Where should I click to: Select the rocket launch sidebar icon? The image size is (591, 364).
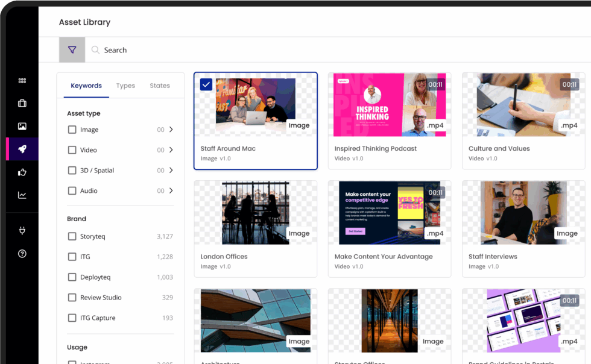[22, 149]
